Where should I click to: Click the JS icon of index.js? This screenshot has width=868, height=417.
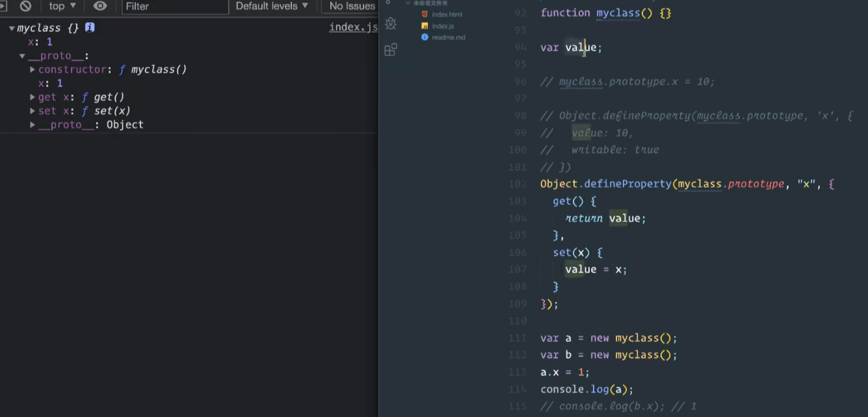click(x=425, y=26)
